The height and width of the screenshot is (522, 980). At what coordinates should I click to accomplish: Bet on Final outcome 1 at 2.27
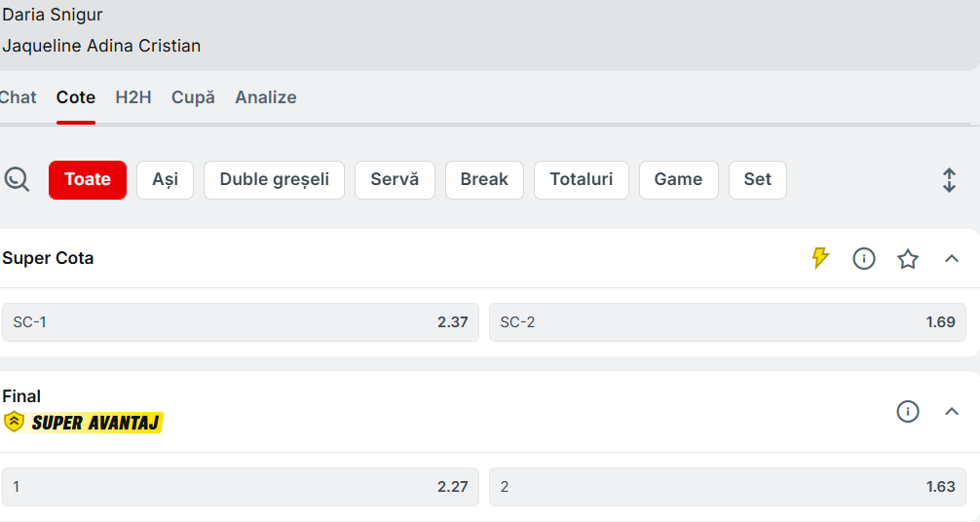click(241, 487)
